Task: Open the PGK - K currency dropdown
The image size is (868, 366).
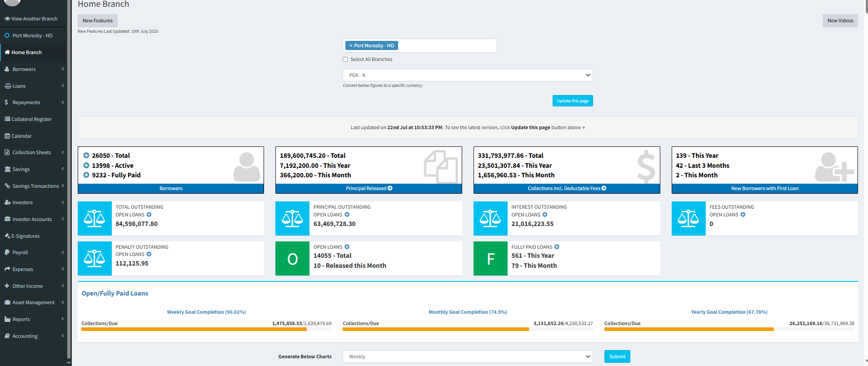Action: point(468,75)
